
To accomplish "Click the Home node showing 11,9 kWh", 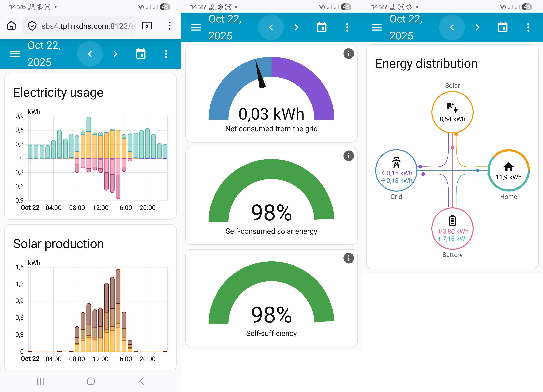I will point(508,170).
